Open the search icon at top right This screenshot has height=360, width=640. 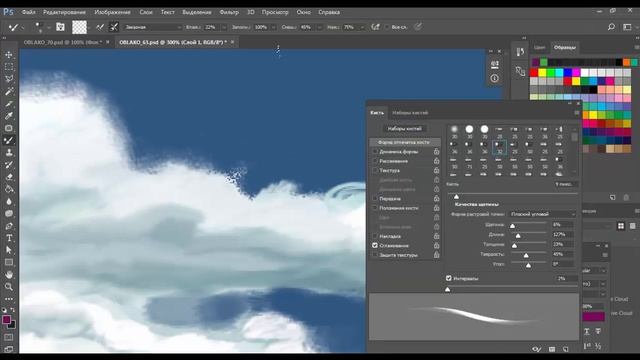pyautogui.click(x=611, y=27)
